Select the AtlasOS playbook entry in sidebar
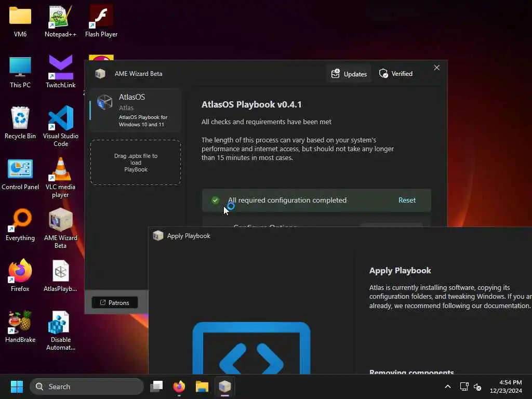The height and width of the screenshot is (399, 532). click(135, 110)
